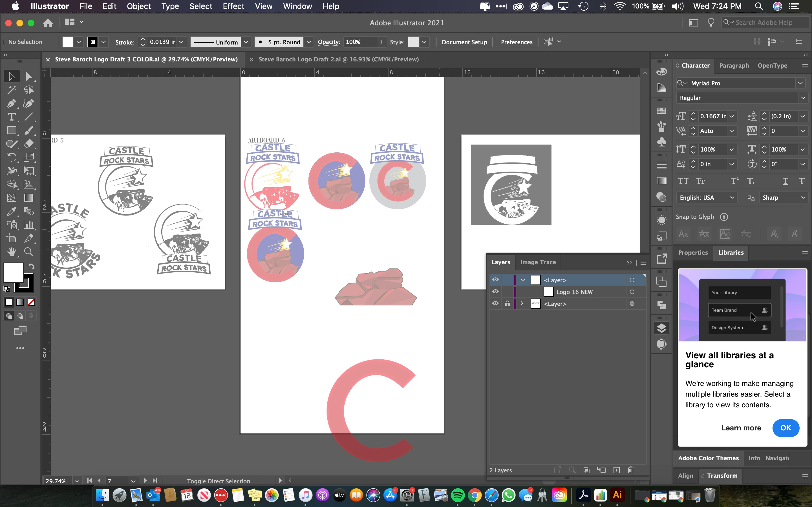This screenshot has height=507, width=812.
Task: Expand the locked bottom Layer contents
Action: [522, 303]
